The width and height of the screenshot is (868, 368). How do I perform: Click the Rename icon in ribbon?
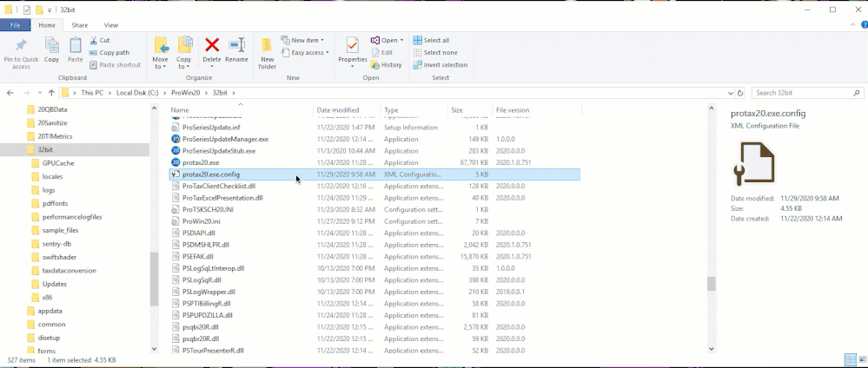click(x=236, y=46)
